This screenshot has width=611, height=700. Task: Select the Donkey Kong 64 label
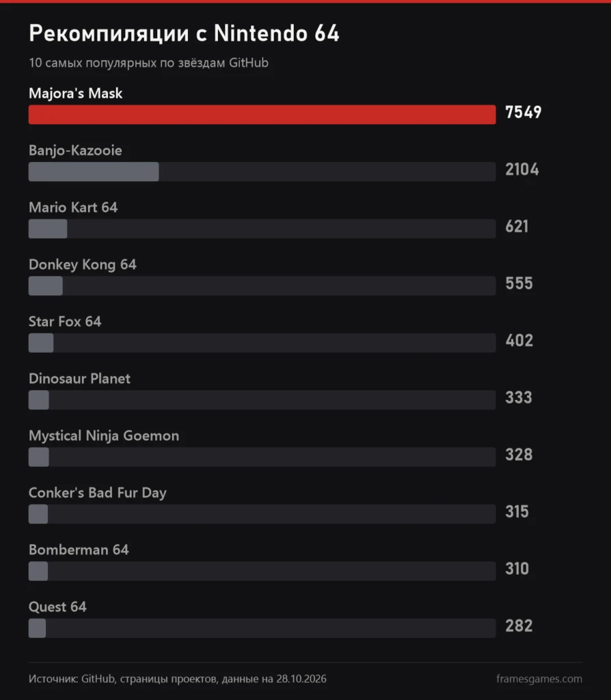[83, 265]
